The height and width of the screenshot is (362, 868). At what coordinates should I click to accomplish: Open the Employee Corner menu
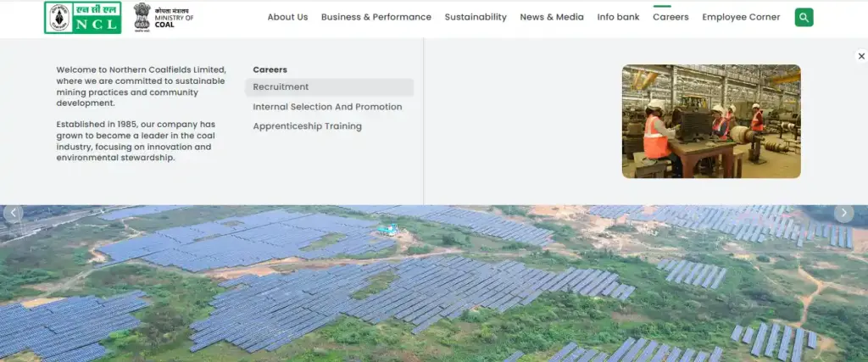(x=741, y=17)
